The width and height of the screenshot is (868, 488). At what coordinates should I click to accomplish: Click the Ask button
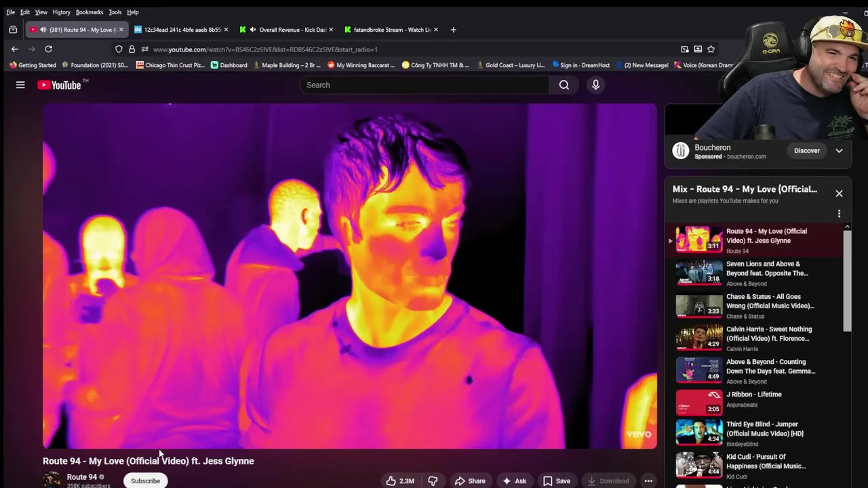514,481
